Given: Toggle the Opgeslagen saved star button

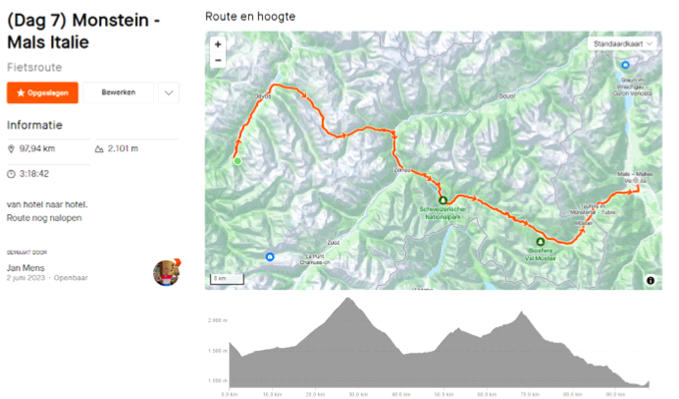Looking at the screenshot, I should tap(42, 93).
